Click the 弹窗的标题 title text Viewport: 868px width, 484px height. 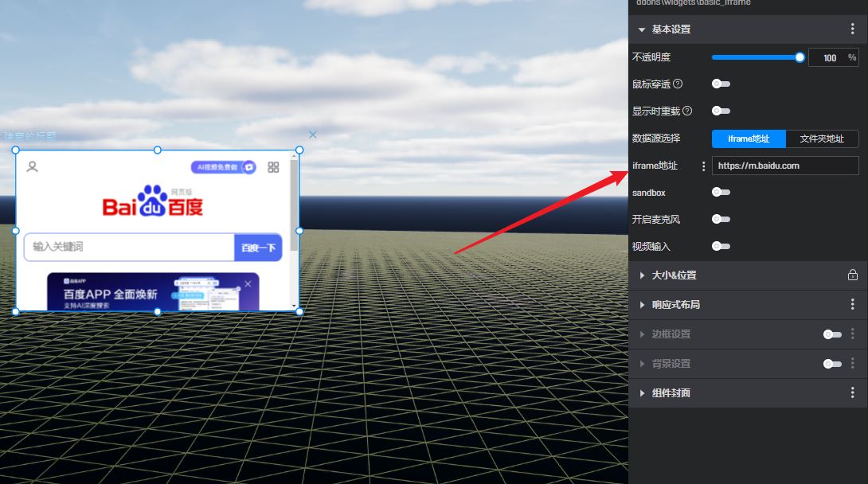point(30,136)
